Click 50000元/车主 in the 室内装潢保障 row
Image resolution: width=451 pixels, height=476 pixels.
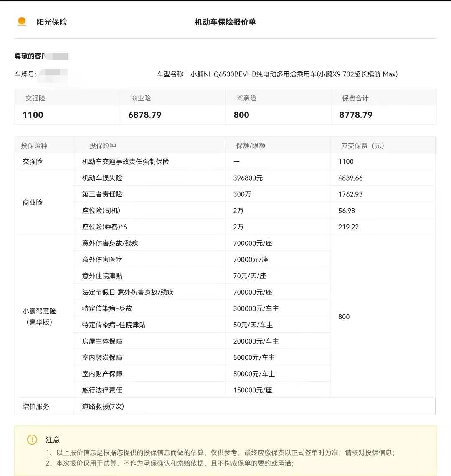[x=254, y=358]
